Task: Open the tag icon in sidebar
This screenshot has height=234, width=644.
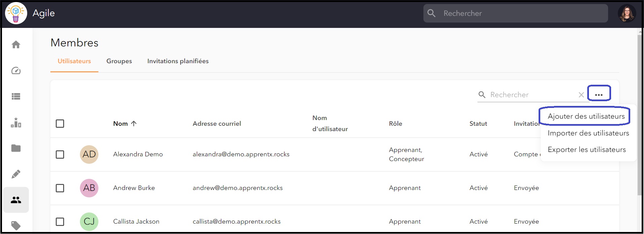Action: click(x=16, y=226)
